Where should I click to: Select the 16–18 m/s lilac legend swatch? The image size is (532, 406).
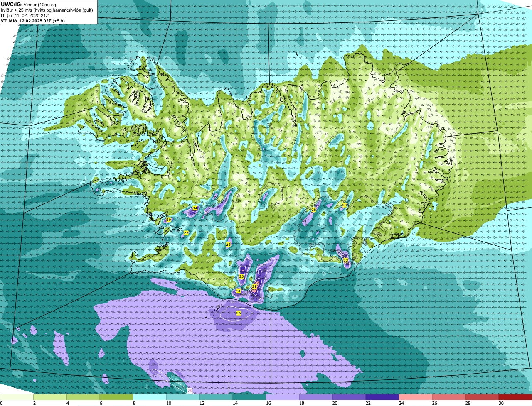283,397
